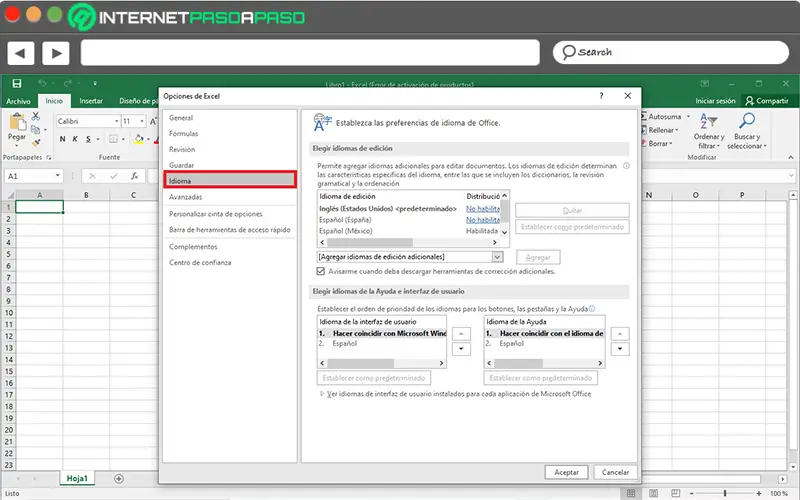The height and width of the screenshot is (500, 800).
Task: Click the redo arrow in quick access toolbar
Action: click(x=67, y=83)
